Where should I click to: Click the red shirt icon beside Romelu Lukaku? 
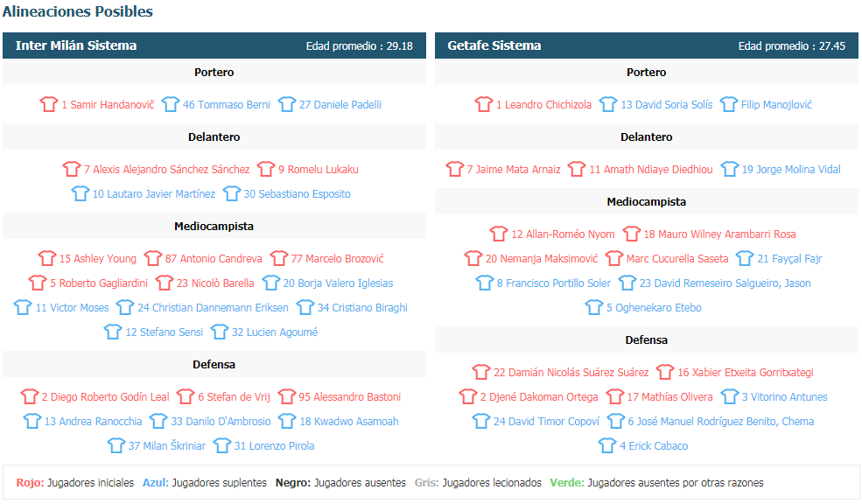[x=266, y=169]
